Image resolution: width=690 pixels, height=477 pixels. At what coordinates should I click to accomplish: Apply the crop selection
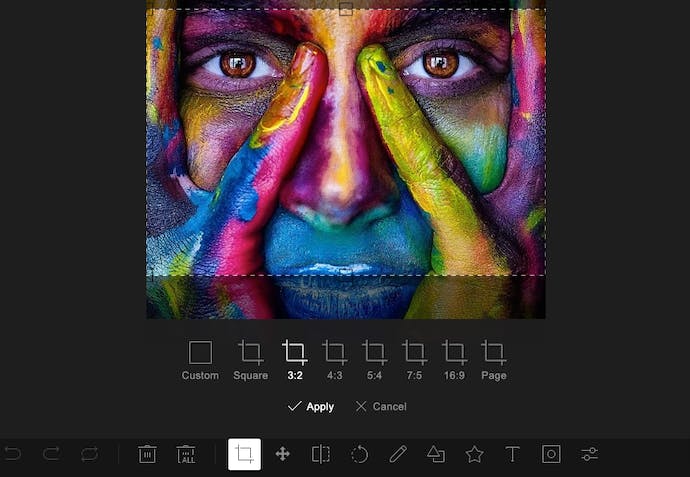[x=311, y=407]
